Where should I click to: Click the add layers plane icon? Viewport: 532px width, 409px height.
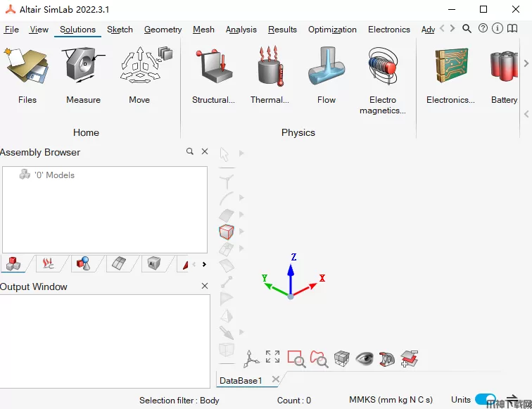(409, 359)
